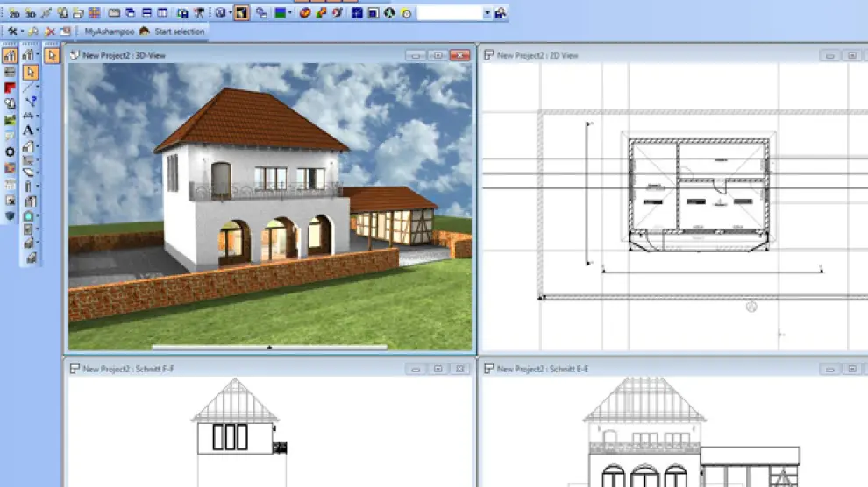This screenshot has width=868, height=487.
Task: Expand the dropdown arrow next to the green square icon
Action: pos(290,13)
